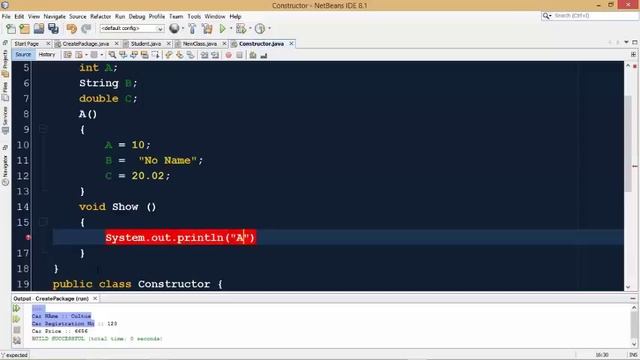Click Find Next Occurrence icon
640x360 pixels.
[134, 55]
